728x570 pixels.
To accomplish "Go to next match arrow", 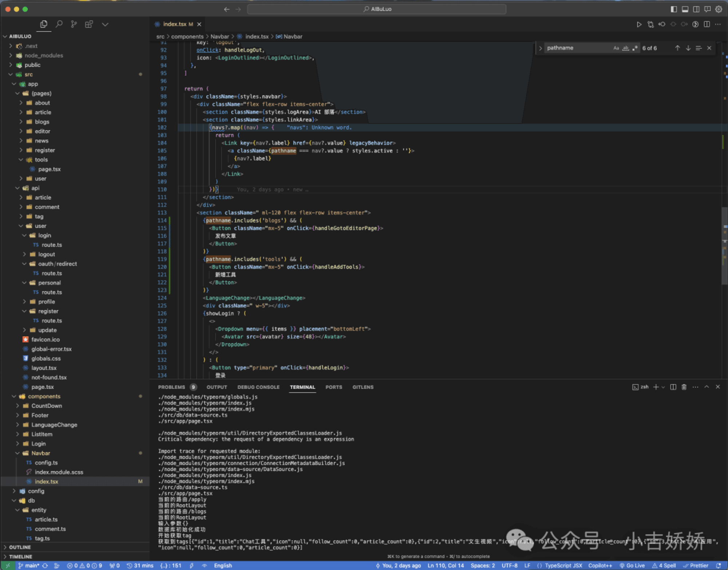I will point(688,48).
